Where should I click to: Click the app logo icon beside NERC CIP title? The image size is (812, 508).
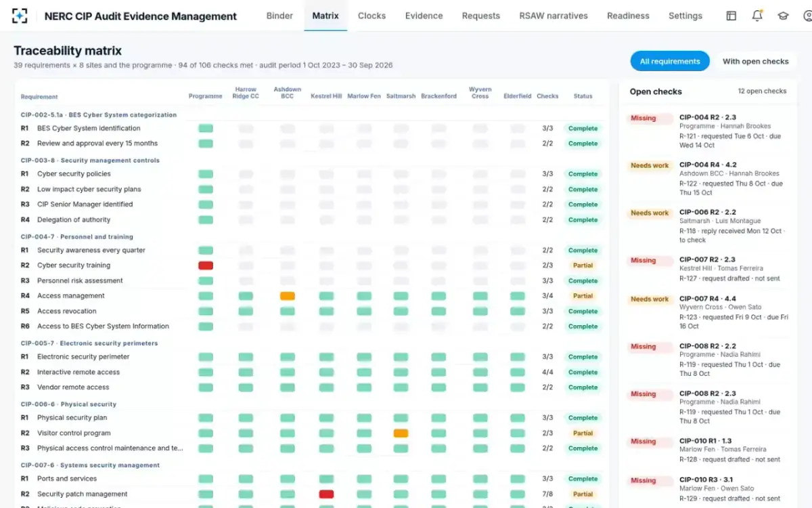coord(20,16)
